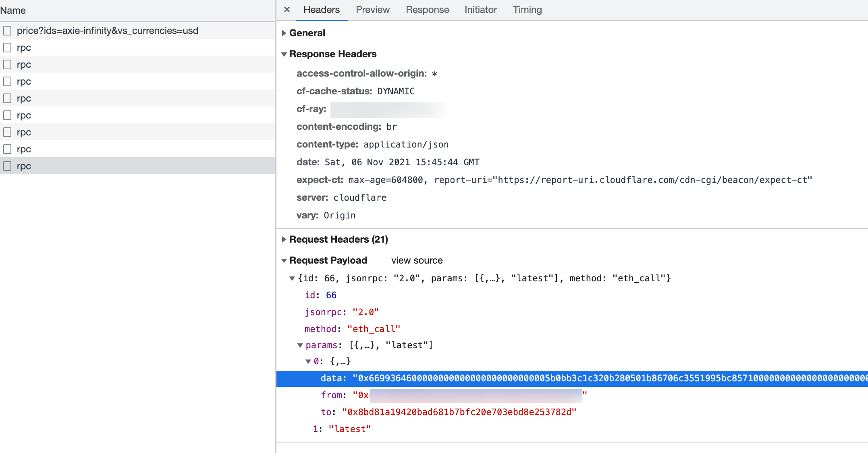Expand the General section
Image resolution: width=868 pixels, height=453 pixels.
[284, 33]
